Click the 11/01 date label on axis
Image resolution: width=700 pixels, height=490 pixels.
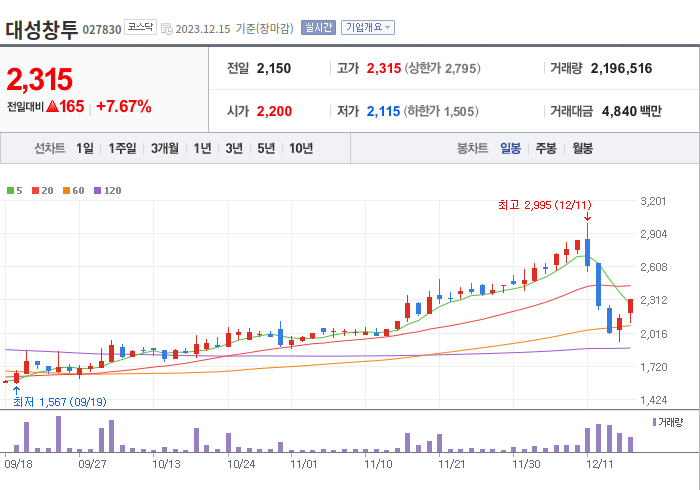(304, 464)
